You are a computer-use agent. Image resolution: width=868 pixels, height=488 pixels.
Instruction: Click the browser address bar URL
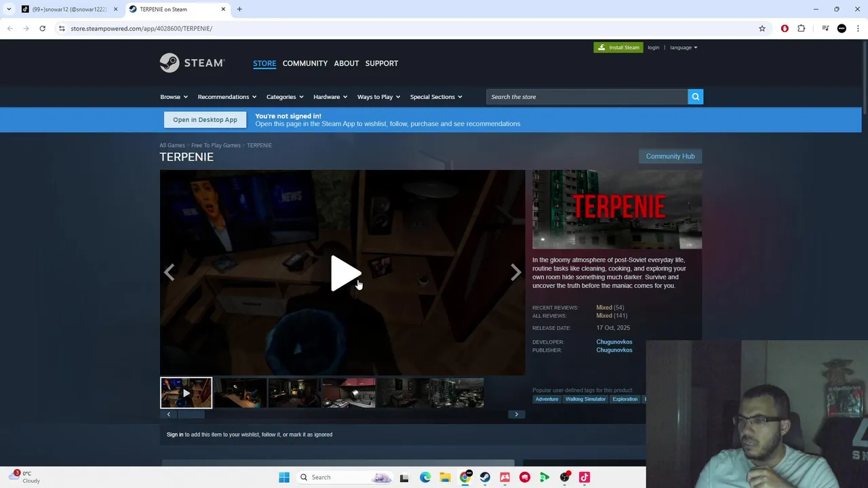141,28
